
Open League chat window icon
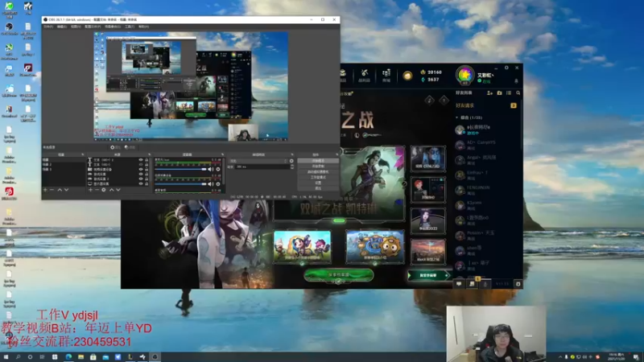point(459,284)
